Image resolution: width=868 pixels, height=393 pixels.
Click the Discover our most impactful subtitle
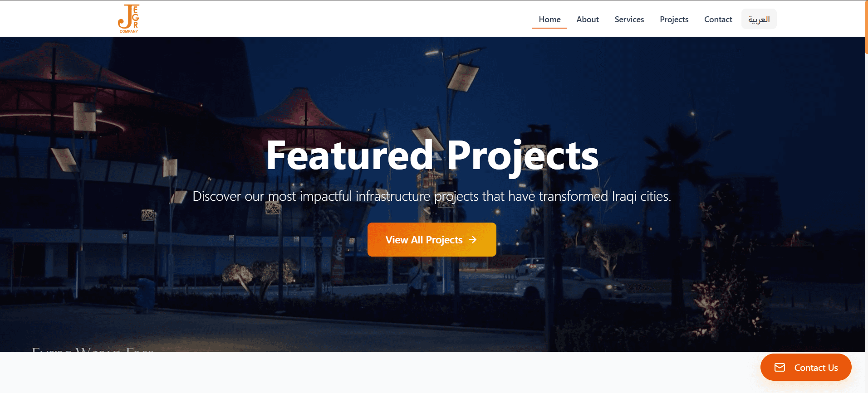(432, 196)
